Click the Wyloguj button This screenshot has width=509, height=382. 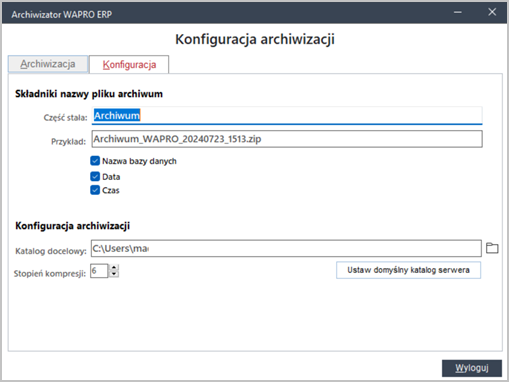[472, 368]
